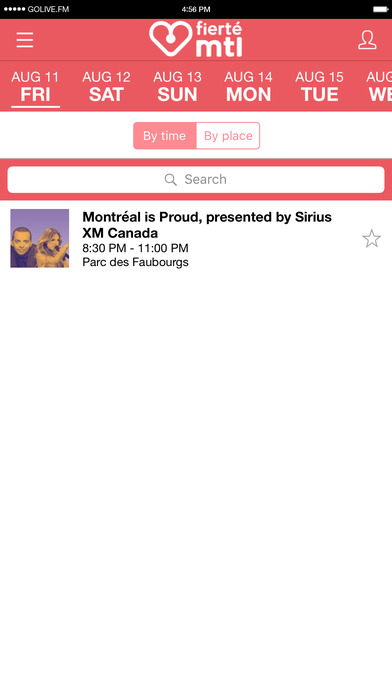Switch to AUG 13 SUN

click(177, 87)
